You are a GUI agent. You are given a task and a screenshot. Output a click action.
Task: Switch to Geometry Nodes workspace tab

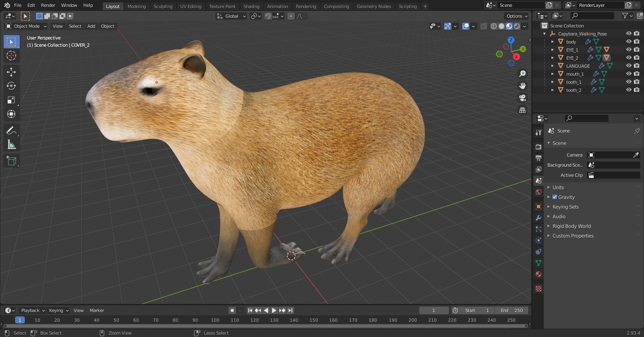[374, 6]
